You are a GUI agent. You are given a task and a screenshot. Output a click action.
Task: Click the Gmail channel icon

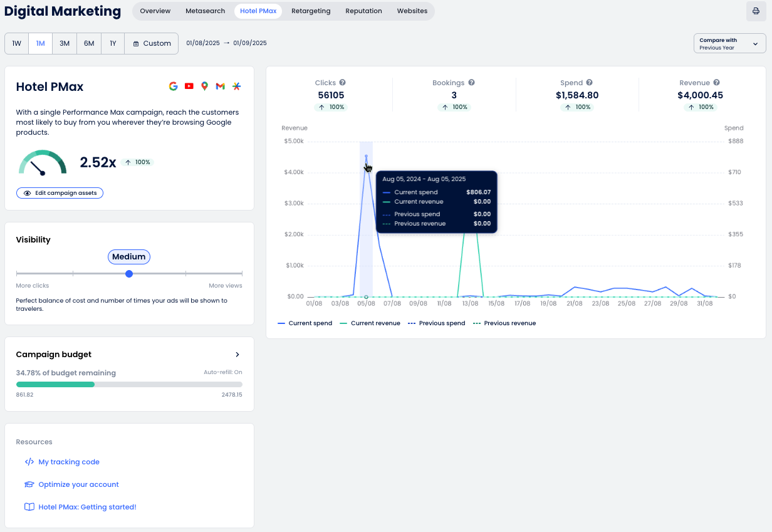coord(220,86)
